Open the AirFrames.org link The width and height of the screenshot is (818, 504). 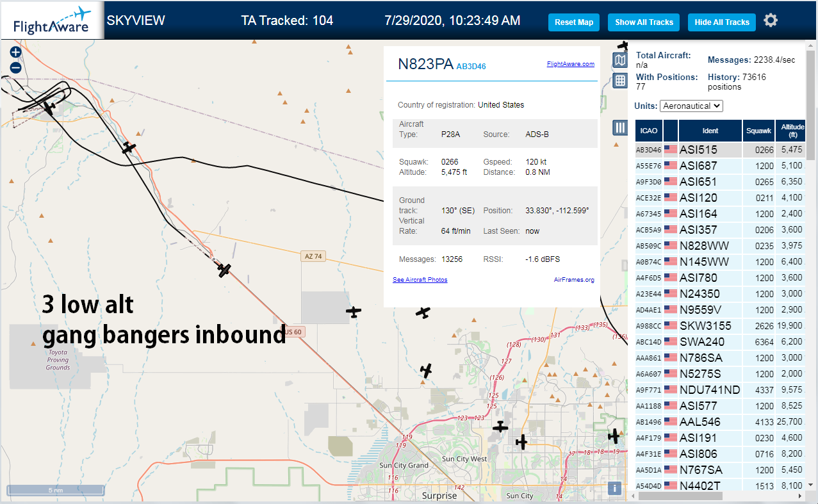pos(574,280)
